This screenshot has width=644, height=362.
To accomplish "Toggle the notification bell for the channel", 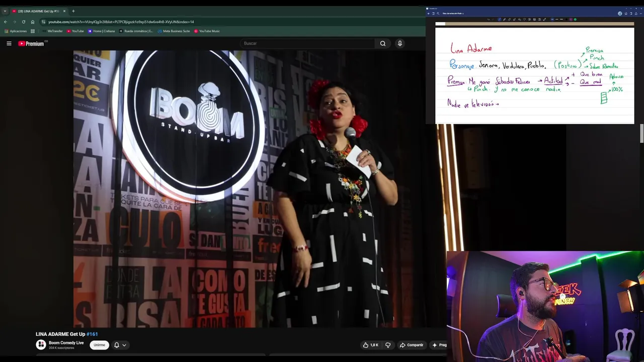I will [117, 345].
